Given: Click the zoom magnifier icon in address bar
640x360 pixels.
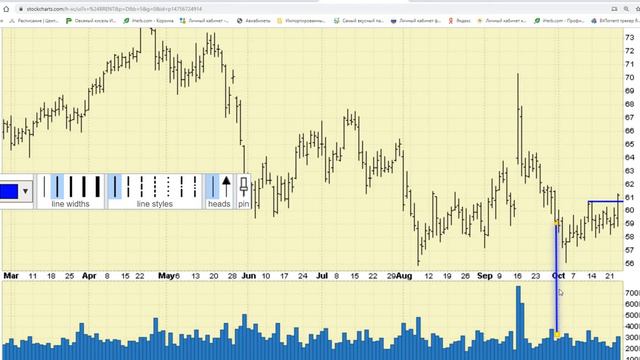Looking at the screenshot, I should pyautogui.click(x=626, y=9).
